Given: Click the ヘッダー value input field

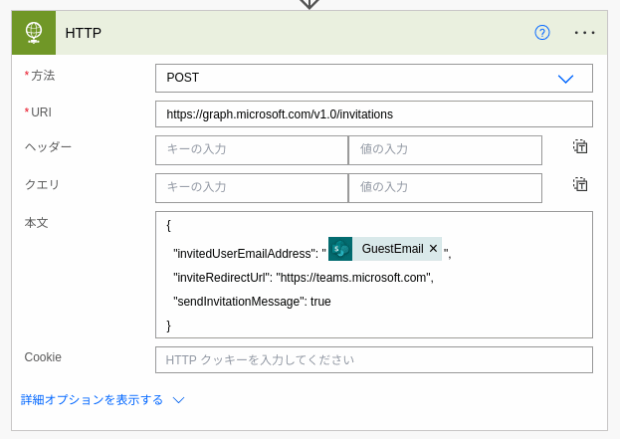Looking at the screenshot, I should click(445, 150).
